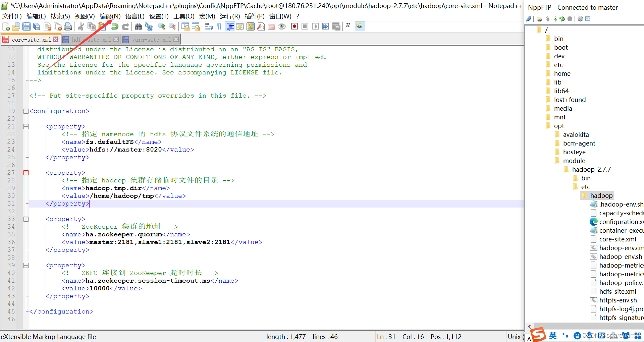The height and width of the screenshot is (342, 644).
Task: Click the Save All toolbar icon
Action: click(37, 26)
